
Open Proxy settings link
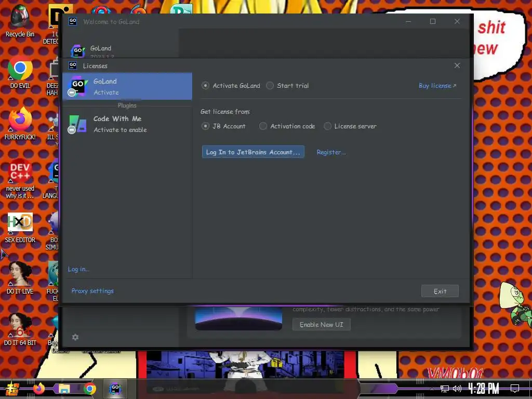click(x=92, y=291)
